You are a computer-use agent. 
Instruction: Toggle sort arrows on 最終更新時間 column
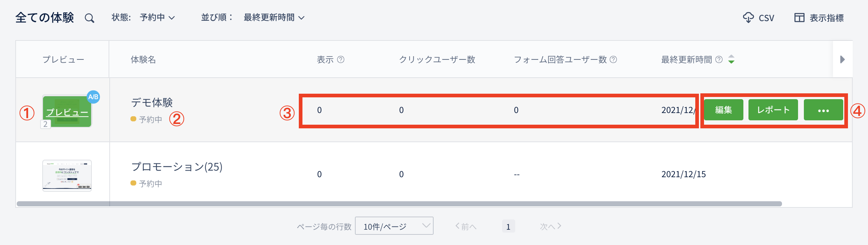pos(731,59)
